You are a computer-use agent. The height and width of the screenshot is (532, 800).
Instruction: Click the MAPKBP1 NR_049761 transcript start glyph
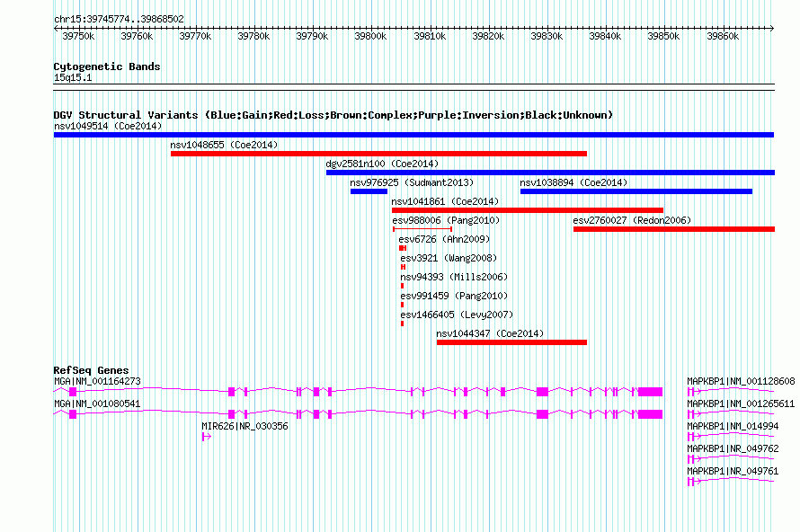click(693, 482)
